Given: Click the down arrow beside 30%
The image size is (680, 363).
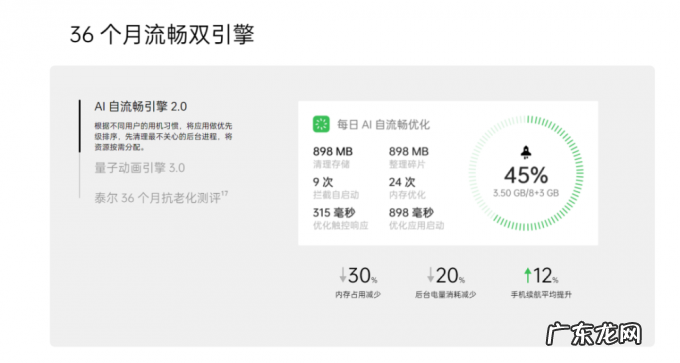Looking at the screenshot, I should coord(343,275).
